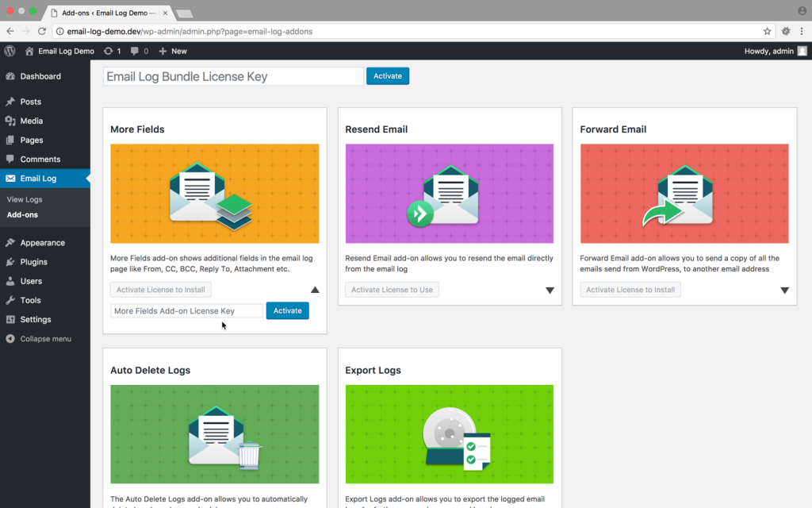The image size is (812, 508).
Task: Bookmark this page with the star icon
Action: [767, 31]
